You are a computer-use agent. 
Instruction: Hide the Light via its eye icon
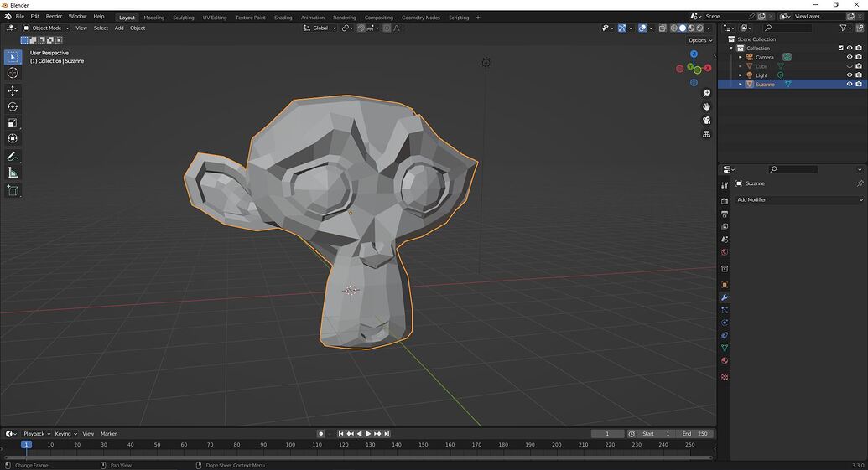850,75
